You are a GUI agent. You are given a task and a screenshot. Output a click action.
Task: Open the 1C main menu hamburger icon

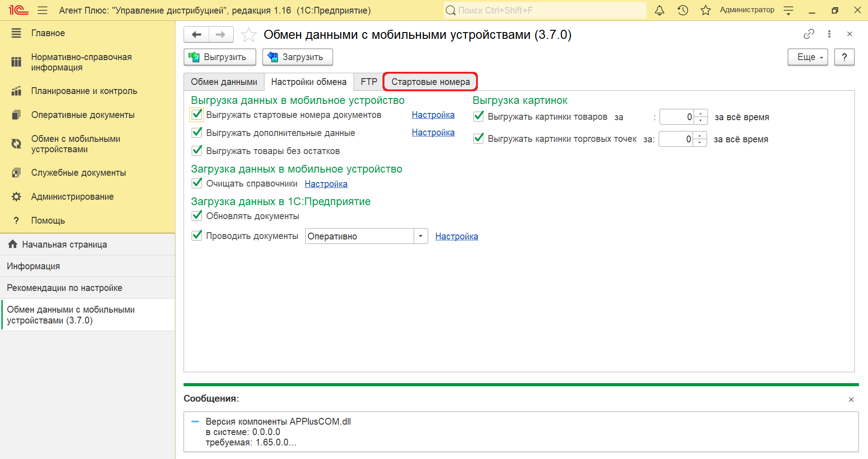pos(42,10)
